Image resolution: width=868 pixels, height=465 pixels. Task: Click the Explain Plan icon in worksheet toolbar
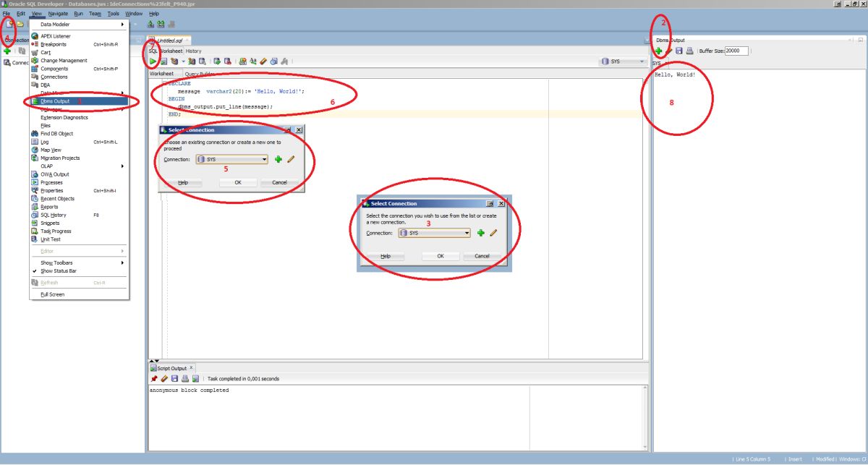pos(174,61)
